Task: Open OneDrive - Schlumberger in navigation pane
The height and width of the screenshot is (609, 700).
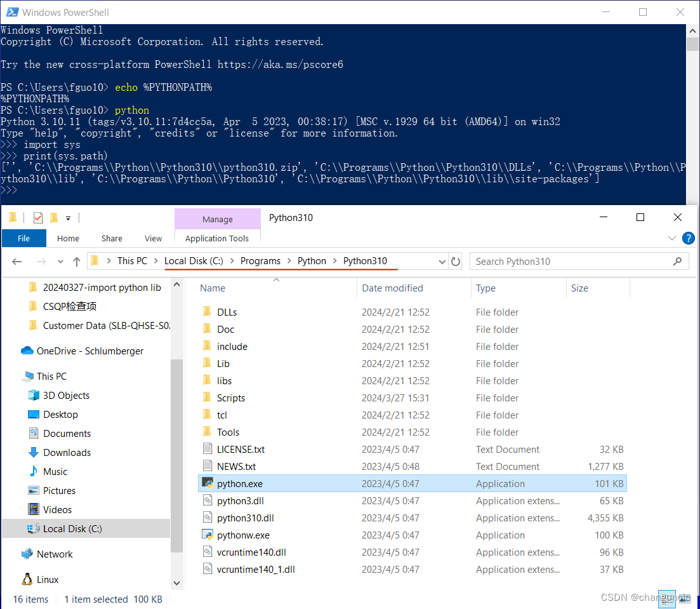Action: pyautogui.click(x=89, y=351)
